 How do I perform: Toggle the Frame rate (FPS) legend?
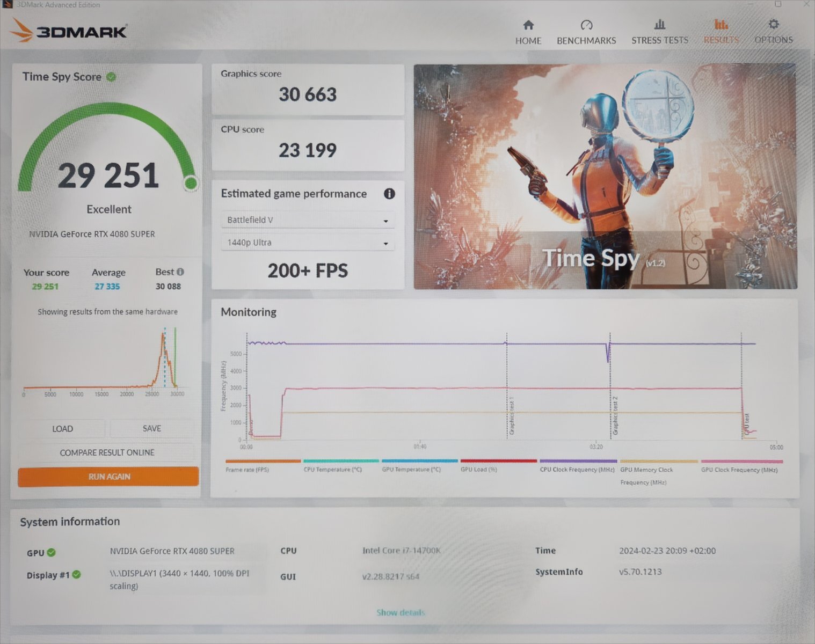coord(263,466)
